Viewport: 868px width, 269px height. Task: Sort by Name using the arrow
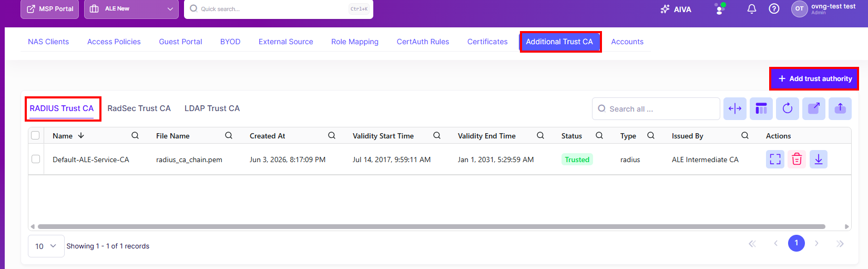click(81, 136)
